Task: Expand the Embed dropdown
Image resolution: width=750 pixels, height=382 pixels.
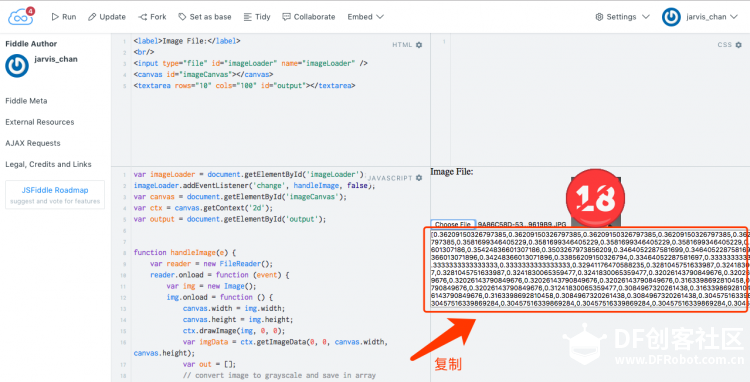Action: (365, 17)
